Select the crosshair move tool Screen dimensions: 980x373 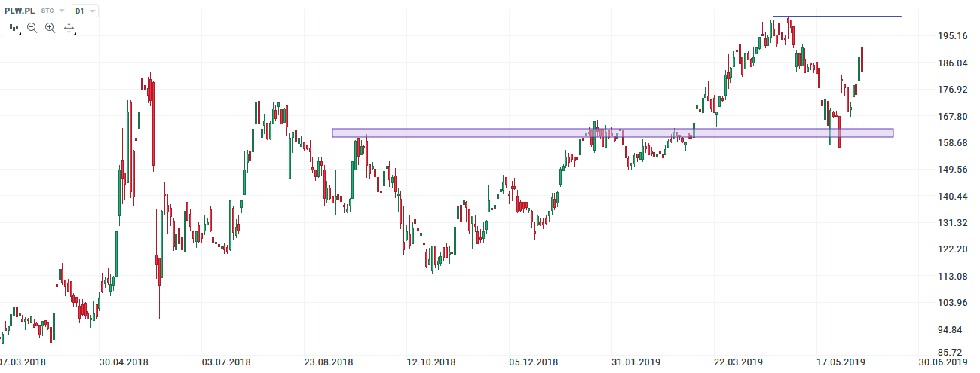click(x=69, y=28)
